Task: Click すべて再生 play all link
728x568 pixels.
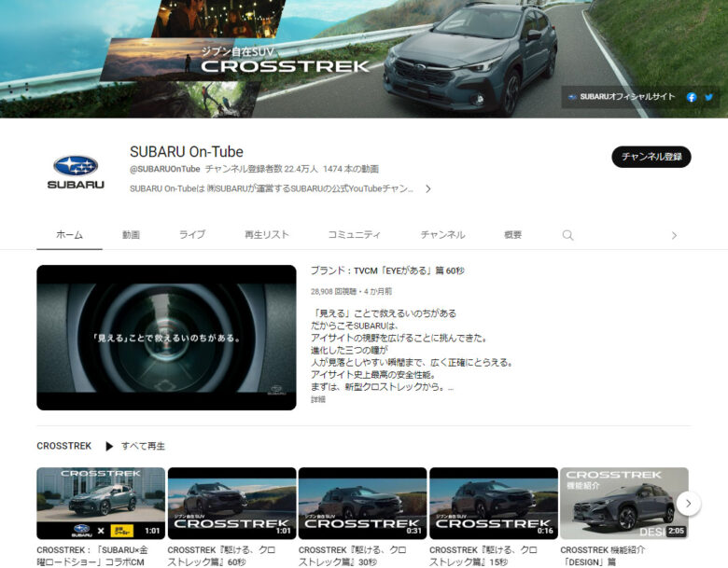Action: click(143, 447)
